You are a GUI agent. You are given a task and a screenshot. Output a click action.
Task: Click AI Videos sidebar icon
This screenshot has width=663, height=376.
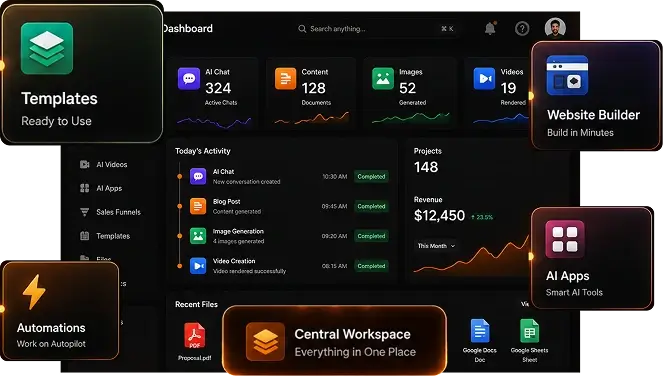85,164
